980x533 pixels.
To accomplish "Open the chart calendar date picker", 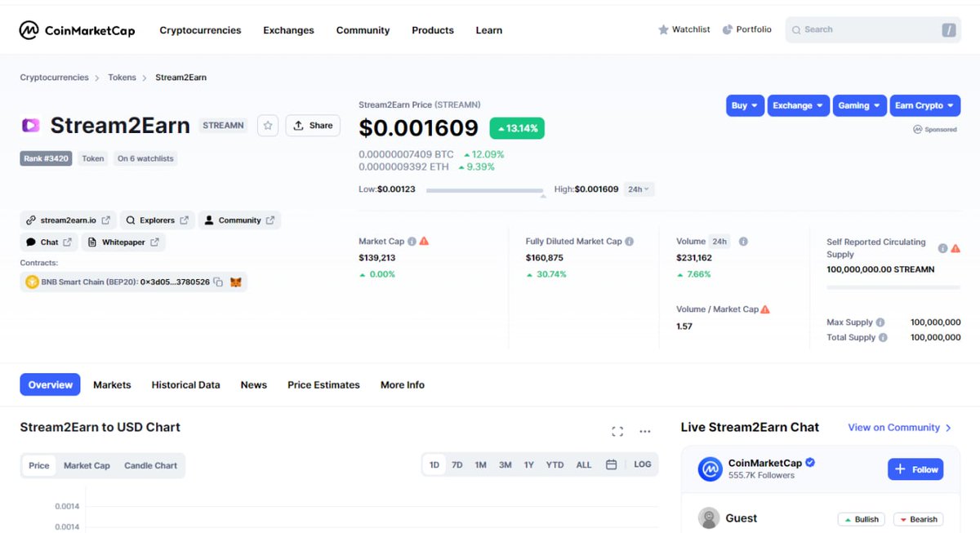I will (611, 464).
